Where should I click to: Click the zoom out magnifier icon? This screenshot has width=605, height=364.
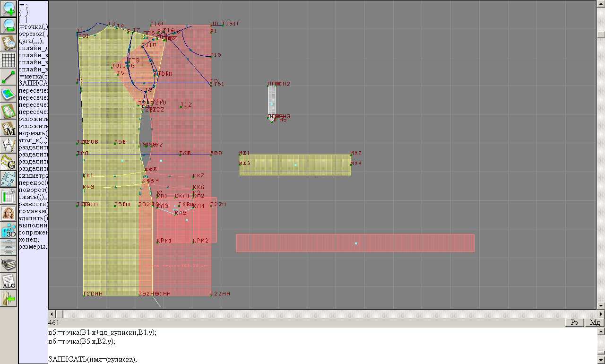[x=9, y=26]
